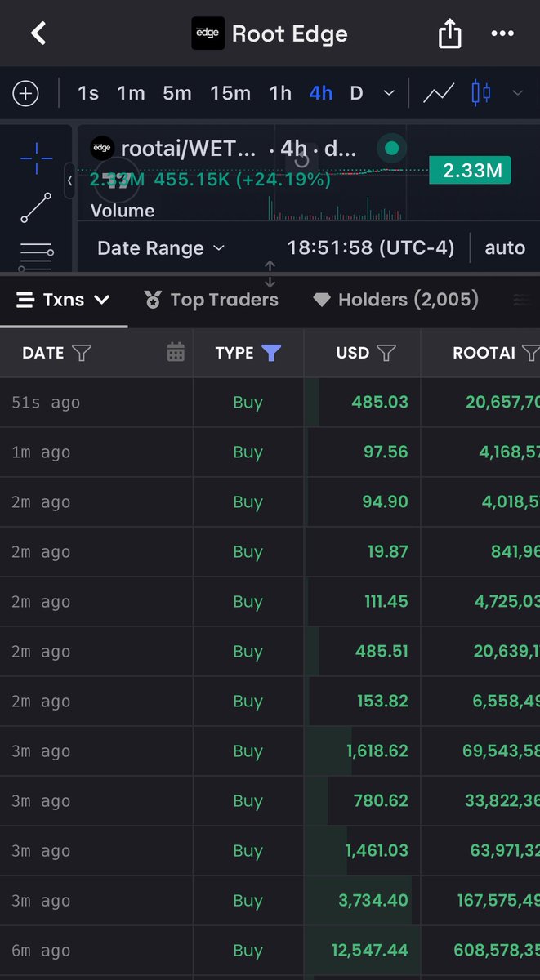Click the Txns hamburger list icon
The height and width of the screenshot is (980, 540).
25,300
